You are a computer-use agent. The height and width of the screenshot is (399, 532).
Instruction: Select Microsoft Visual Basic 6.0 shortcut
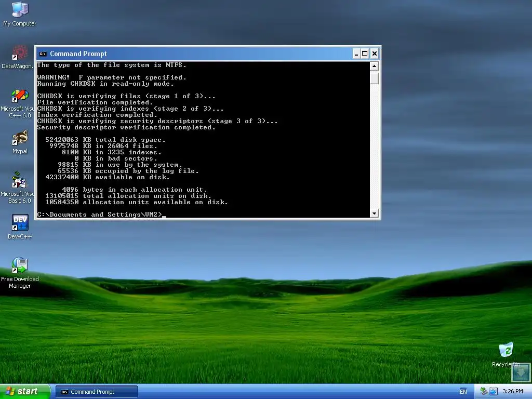point(19,188)
